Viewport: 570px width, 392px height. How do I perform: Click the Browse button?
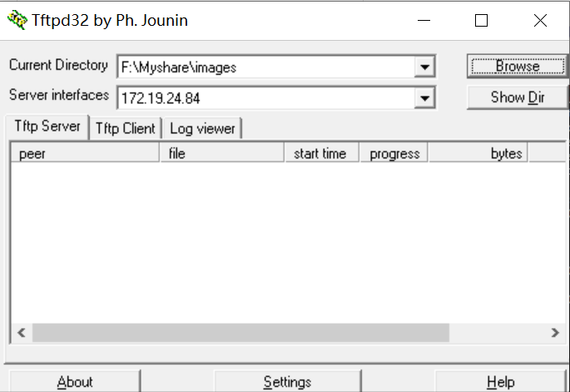[x=518, y=67]
